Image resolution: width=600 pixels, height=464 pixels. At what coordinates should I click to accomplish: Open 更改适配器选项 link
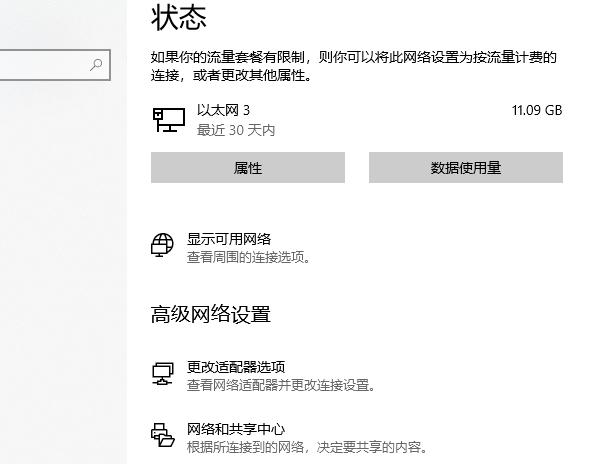[x=236, y=367]
